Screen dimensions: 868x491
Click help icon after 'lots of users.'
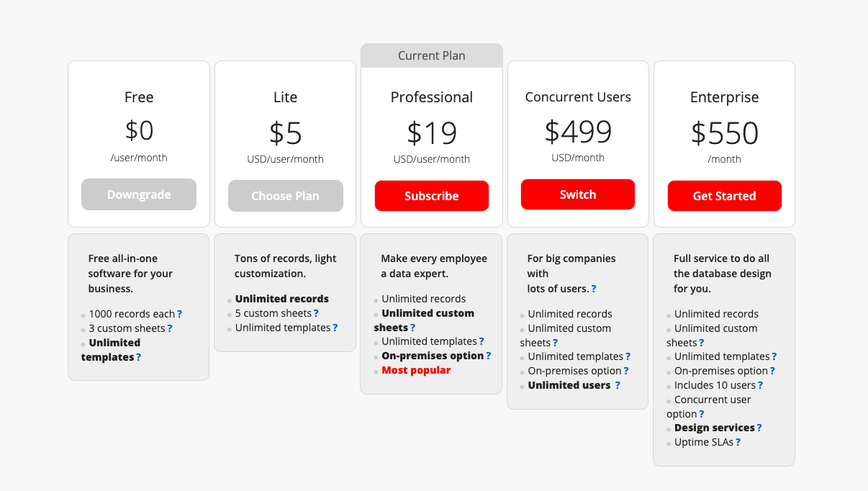tap(594, 289)
